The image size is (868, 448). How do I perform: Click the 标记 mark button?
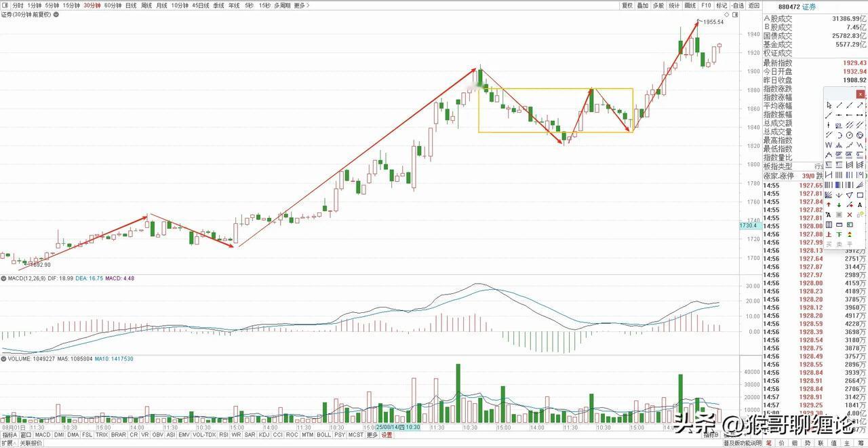(722, 5)
